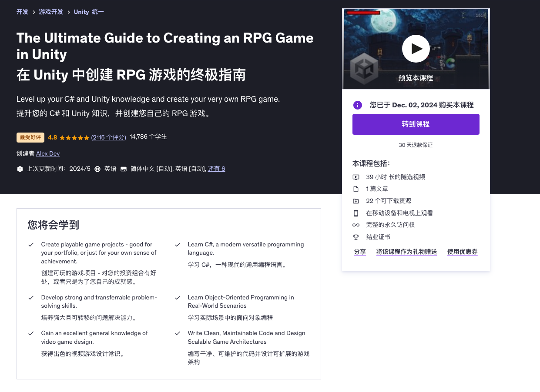
Task: Click 学习 C#，一种现代的通用编程语言 text
Action: 238,265
